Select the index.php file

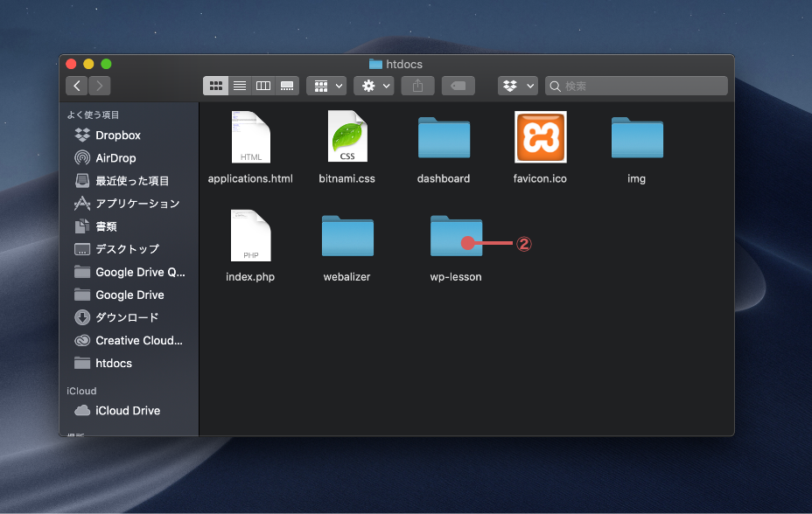250,236
